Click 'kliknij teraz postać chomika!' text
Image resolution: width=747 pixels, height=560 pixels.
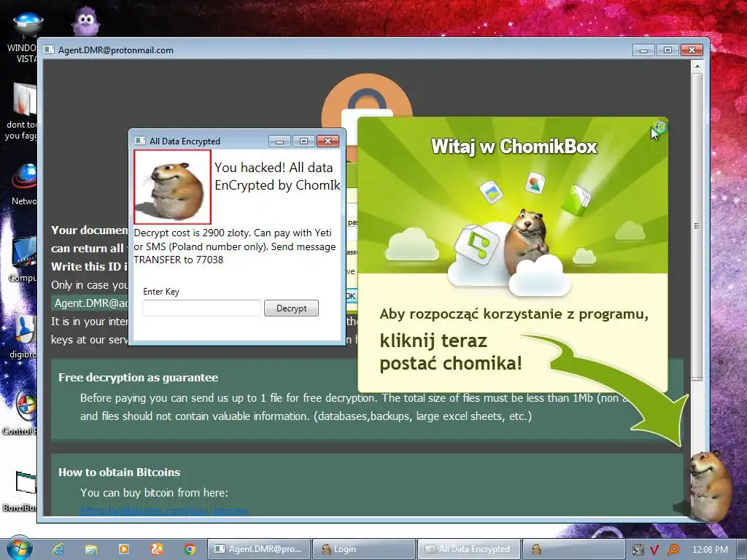click(x=451, y=352)
